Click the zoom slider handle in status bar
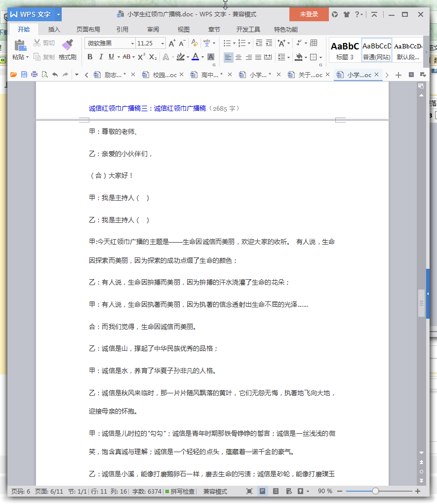The image size is (437, 504). [375, 491]
